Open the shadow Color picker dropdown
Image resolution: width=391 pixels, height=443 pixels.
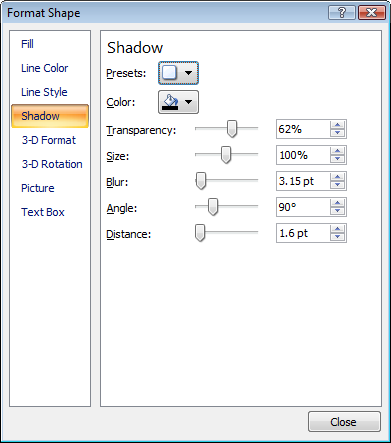coord(178,102)
